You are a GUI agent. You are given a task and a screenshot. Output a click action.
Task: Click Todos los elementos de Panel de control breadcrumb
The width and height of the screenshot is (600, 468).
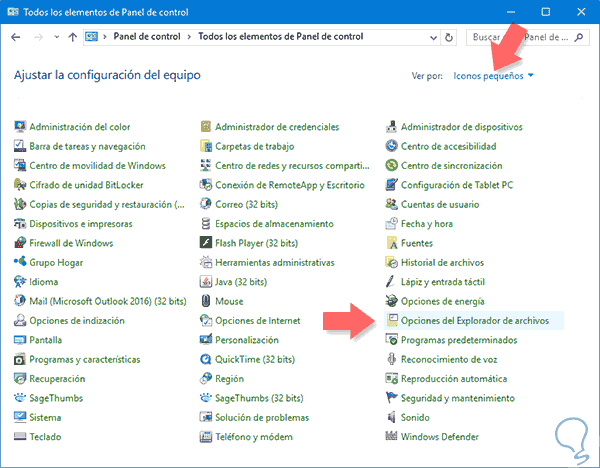[280, 37]
